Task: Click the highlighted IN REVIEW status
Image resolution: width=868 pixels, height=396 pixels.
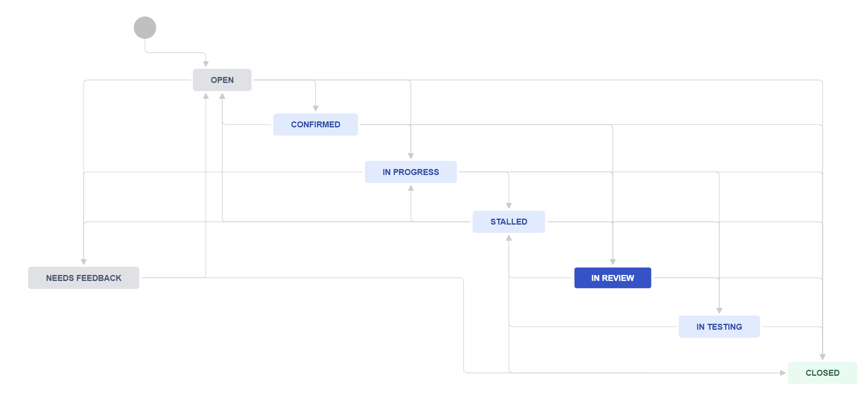Action: pos(613,278)
